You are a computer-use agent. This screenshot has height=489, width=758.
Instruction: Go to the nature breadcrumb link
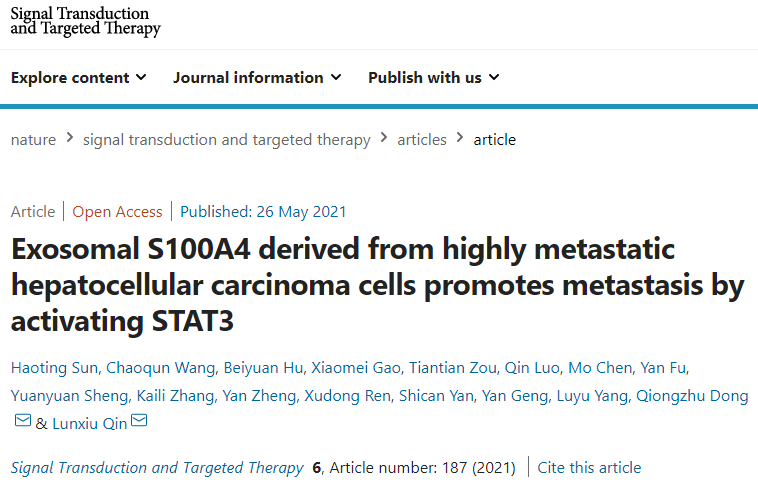click(x=33, y=140)
